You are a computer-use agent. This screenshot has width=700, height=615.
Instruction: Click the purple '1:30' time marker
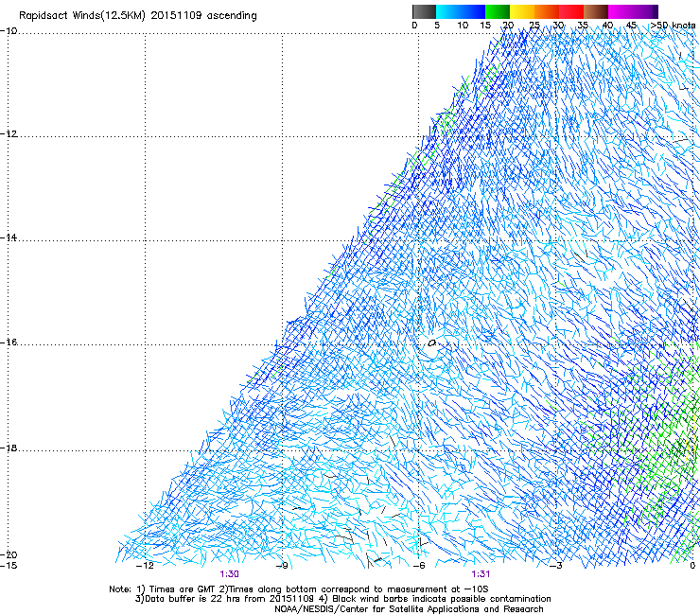(x=230, y=574)
